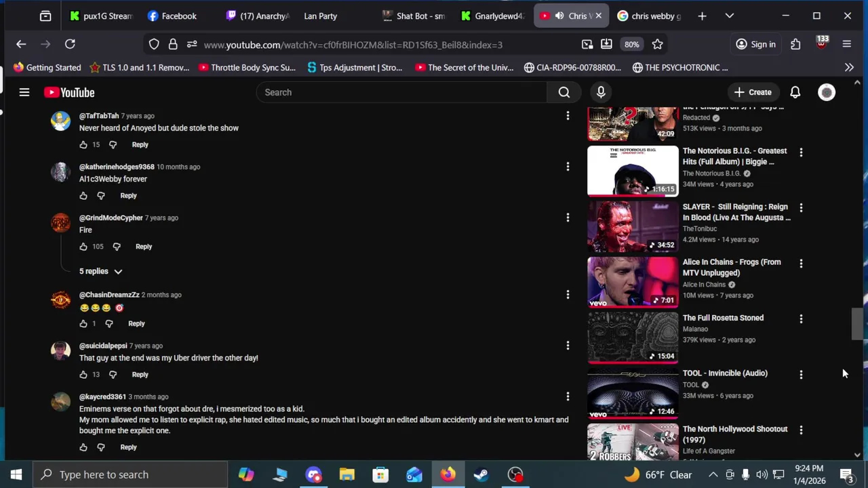
Task: Open options for Alice In Chains Frogs video
Action: (x=801, y=264)
